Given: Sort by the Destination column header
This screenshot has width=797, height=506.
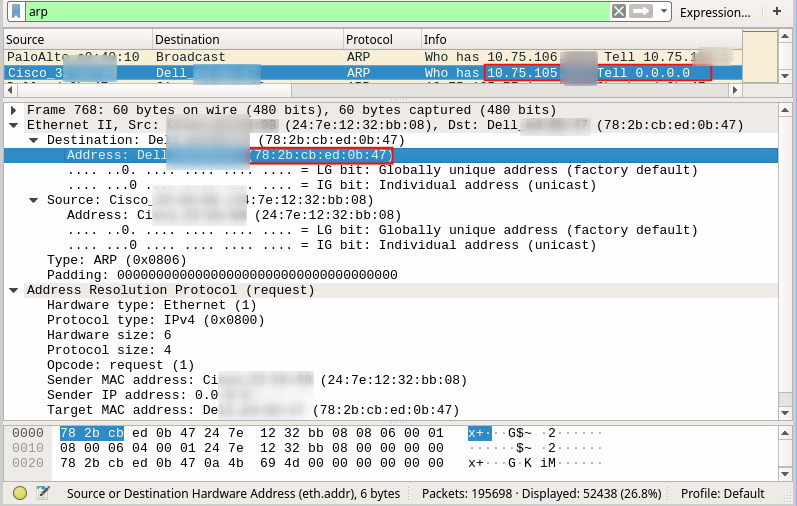Looking at the screenshot, I should tap(248, 39).
